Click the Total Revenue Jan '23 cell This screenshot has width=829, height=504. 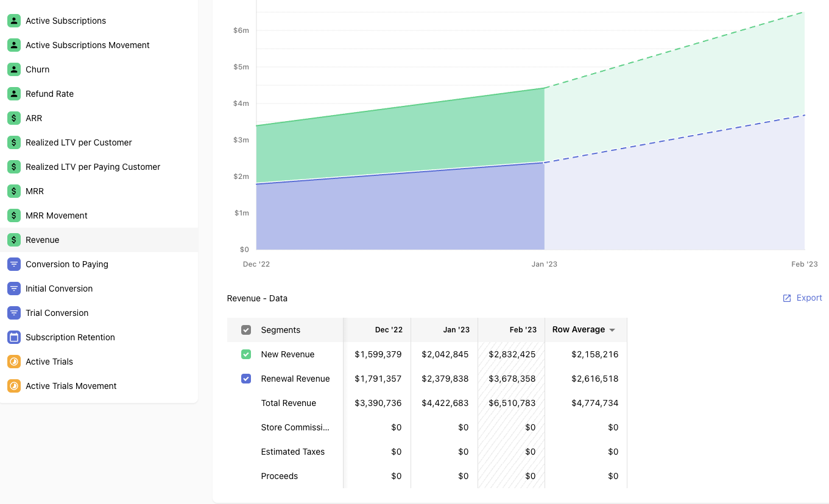(445, 403)
